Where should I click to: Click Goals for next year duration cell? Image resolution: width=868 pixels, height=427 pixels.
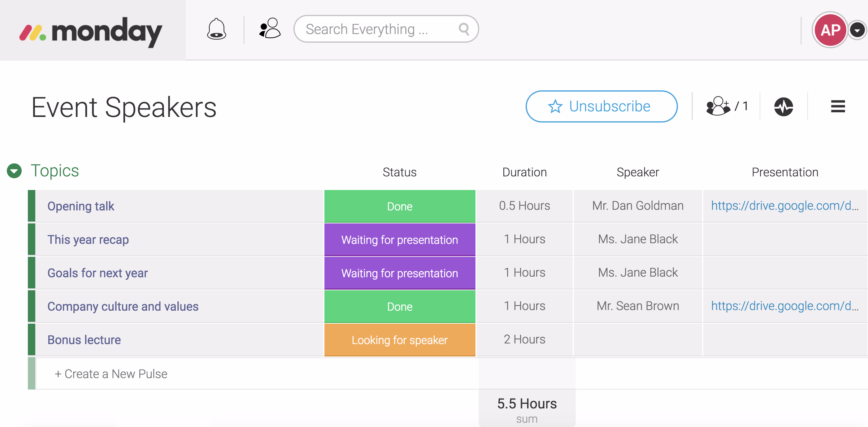524,272
